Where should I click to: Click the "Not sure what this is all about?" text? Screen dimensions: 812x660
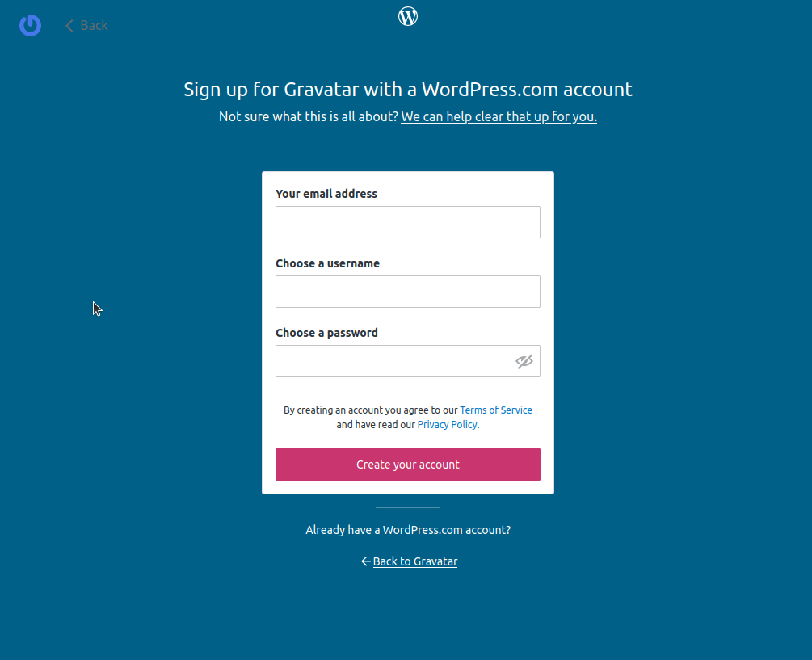pyautogui.click(x=309, y=116)
